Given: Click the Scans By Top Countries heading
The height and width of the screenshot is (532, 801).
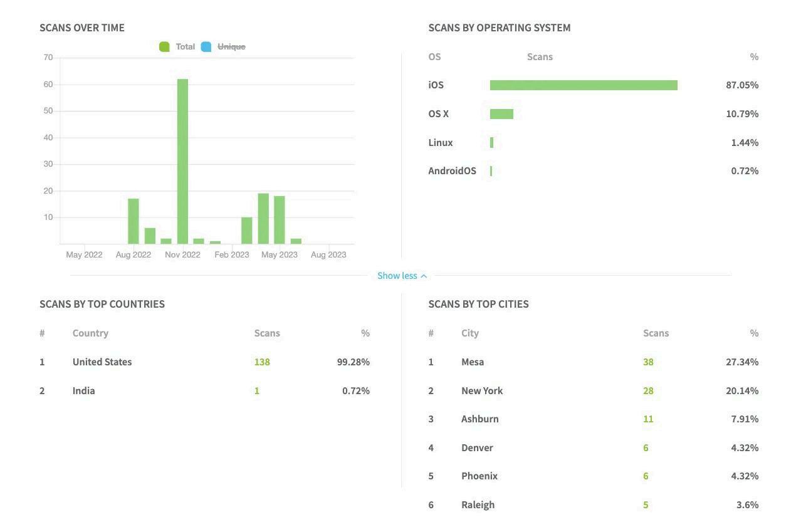Looking at the screenshot, I should pyautogui.click(x=102, y=304).
